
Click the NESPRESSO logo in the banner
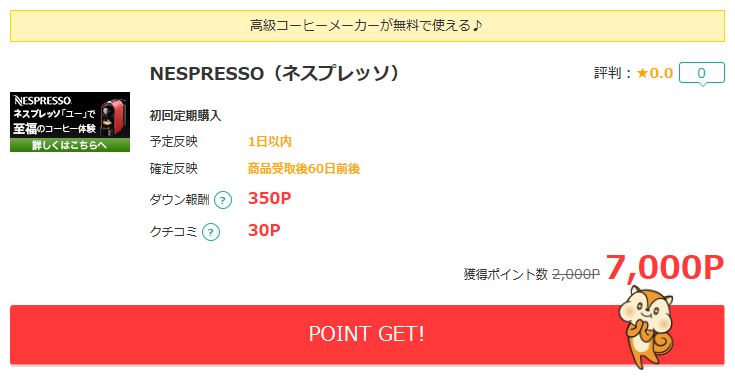click(42, 100)
